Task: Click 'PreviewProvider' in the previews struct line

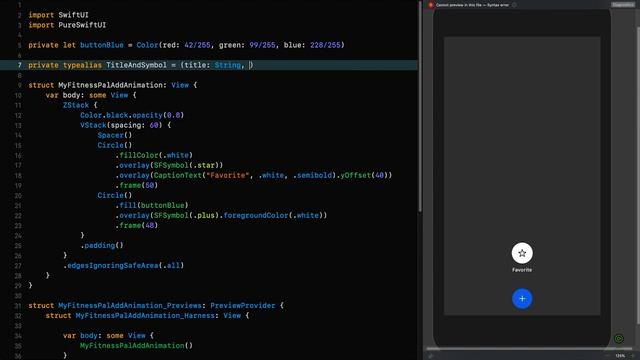Action: click(x=242, y=305)
